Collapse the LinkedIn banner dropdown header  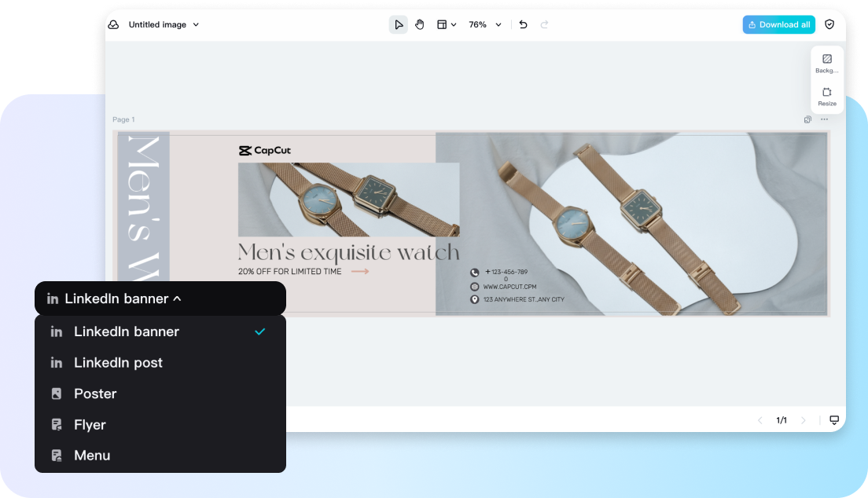click(x=160, y=298)
